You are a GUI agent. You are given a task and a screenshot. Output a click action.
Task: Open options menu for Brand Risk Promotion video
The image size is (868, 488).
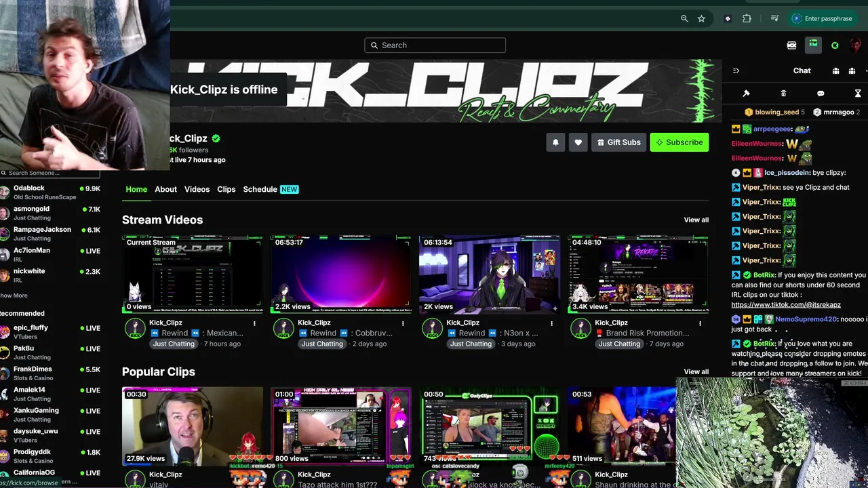coord(700,323)
